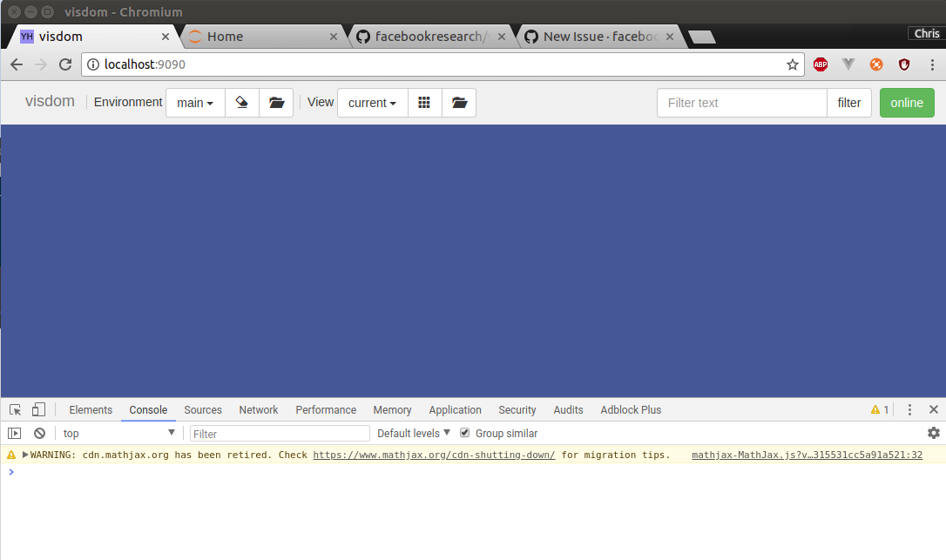Toggle the online status button
946x560 pixels.
(x=907, y=102)
